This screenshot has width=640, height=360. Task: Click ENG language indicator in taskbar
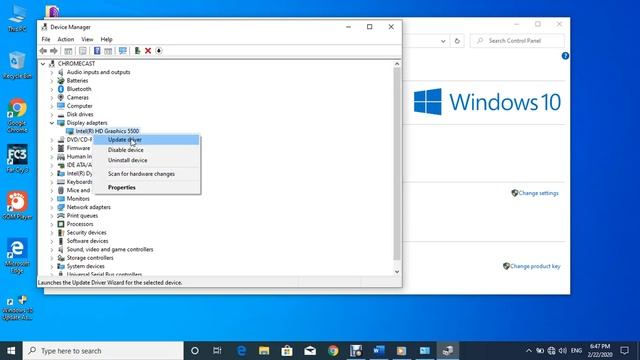tap(576, 351)
